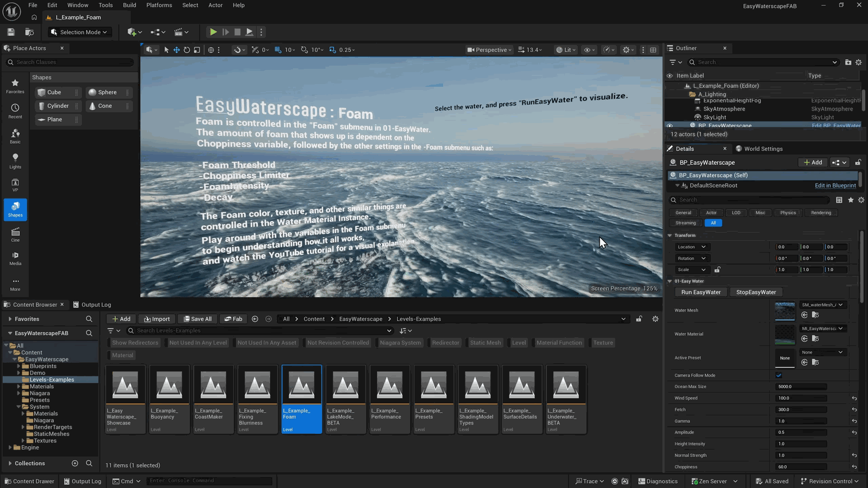Viewport: 868px width, 488px height.
Task: Save the current level with the floppy icon
Action: (11, 32)
